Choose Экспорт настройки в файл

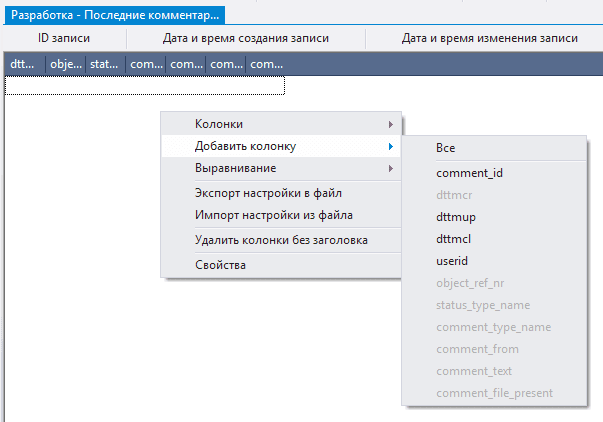point(268,192)
